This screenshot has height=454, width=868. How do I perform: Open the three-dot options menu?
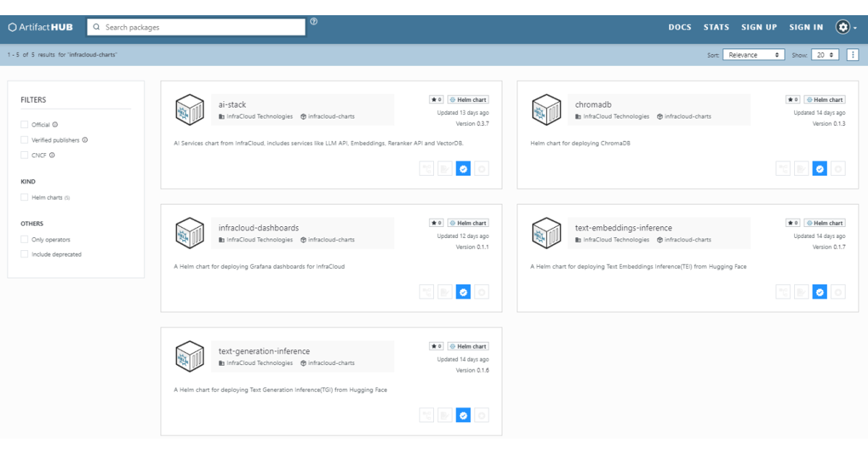[x=853, y=54]
